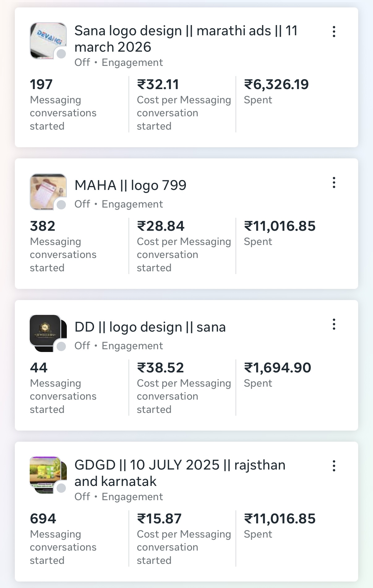Click the MAHA logo 799 campaign thumbnail
This screenshot has width=373, height=588.
point(46,189)
